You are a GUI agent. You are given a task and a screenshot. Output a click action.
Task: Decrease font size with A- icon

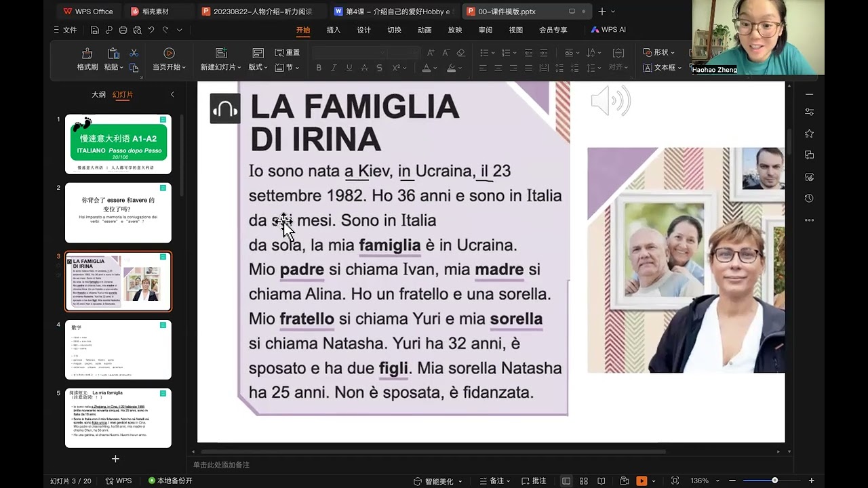[x=446, y=52]
